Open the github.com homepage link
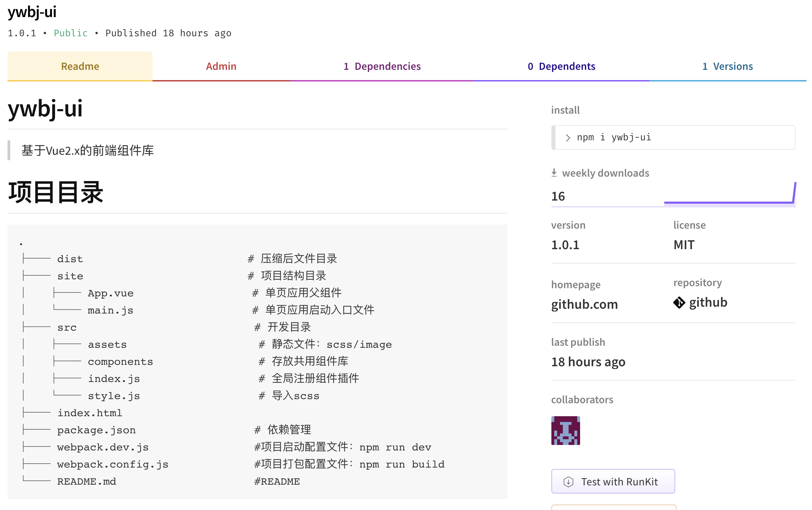The height and width of the screenshot is (510, 812). coord(585,304)
